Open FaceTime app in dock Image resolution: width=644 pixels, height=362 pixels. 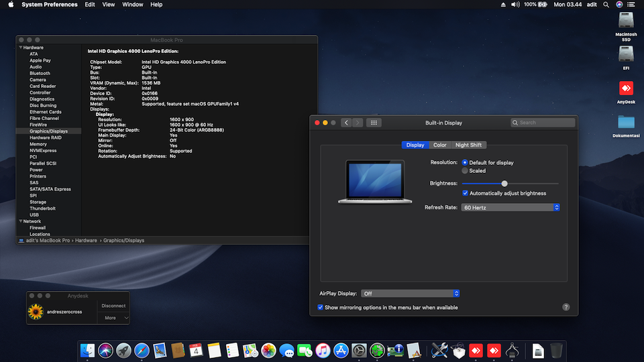305,351
